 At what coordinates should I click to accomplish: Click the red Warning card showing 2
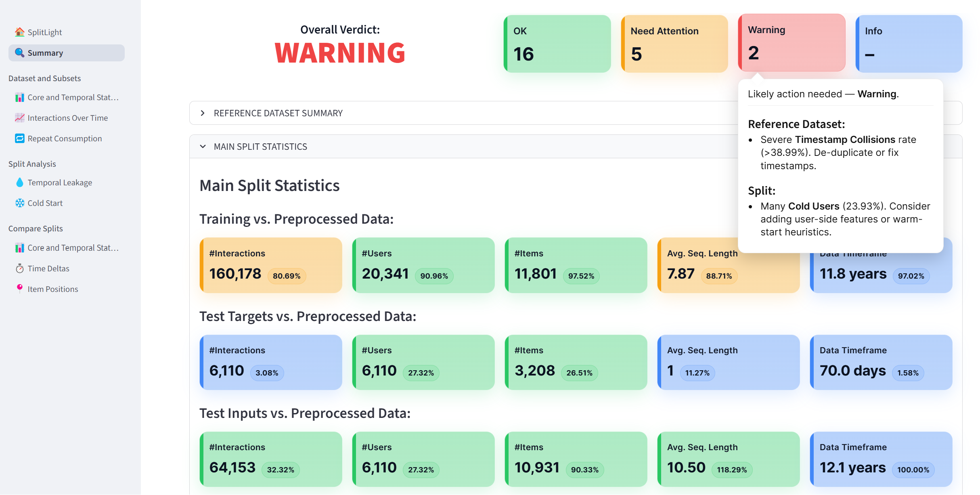(x=792, y=43)
